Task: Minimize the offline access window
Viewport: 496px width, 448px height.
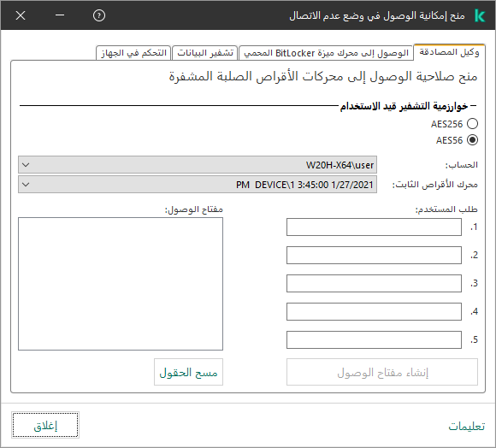Action: point(60,15)
